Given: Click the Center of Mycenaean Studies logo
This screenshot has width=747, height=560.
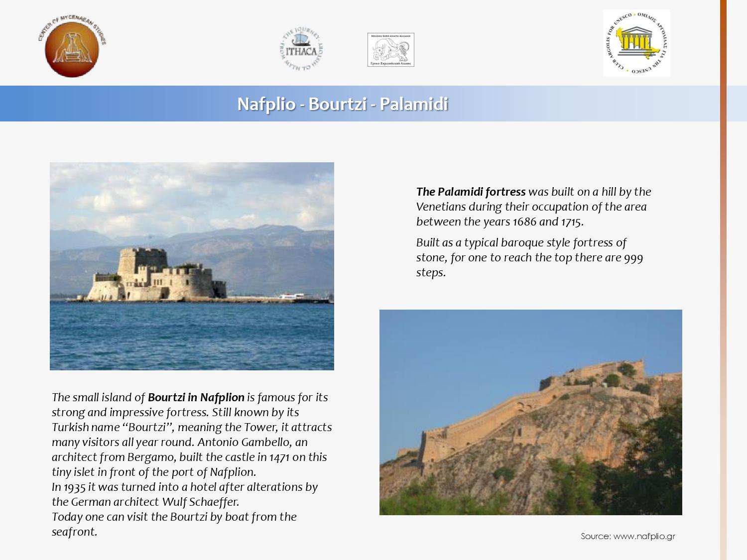Looking at the screenshot, I should coord(72,48).
